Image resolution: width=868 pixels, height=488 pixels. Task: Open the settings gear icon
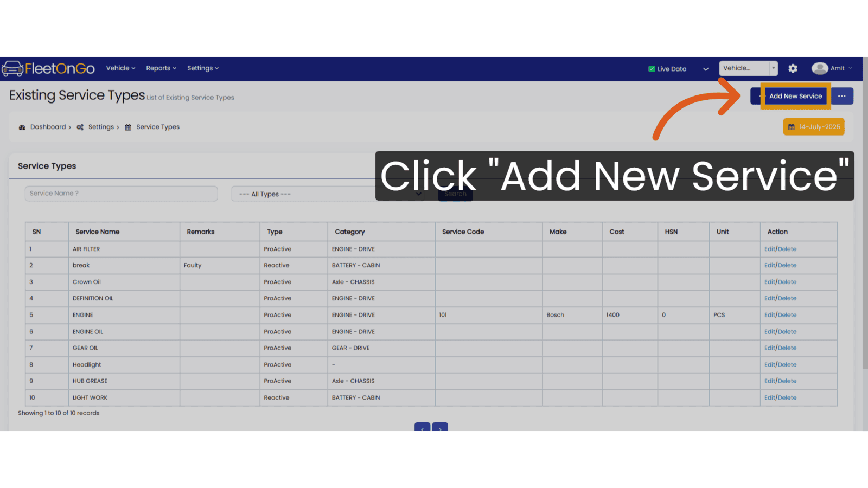pyautogui.click(x=793, y=68)
